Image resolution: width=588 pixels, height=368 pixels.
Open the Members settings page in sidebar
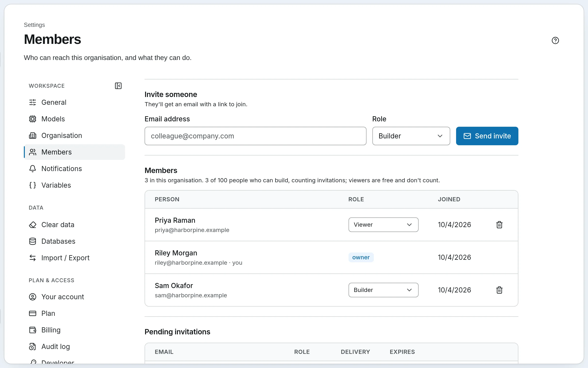pos(74,152)
